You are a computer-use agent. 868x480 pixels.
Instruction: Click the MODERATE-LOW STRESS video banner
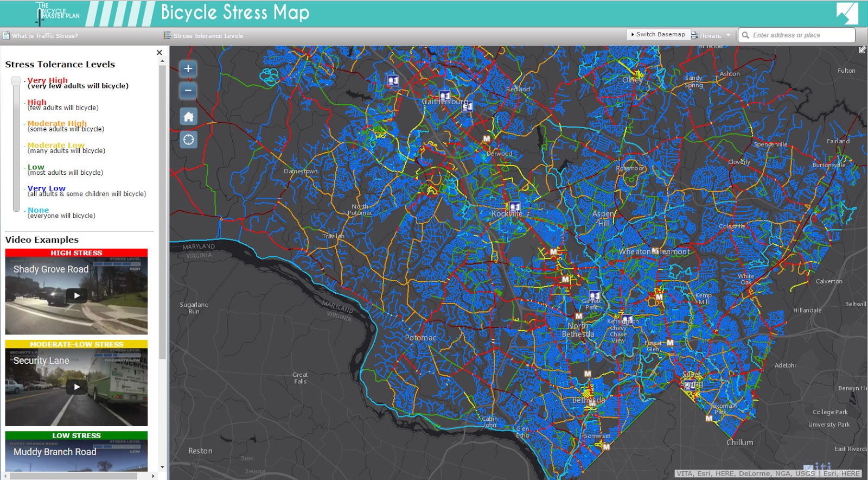coord(76,344)
